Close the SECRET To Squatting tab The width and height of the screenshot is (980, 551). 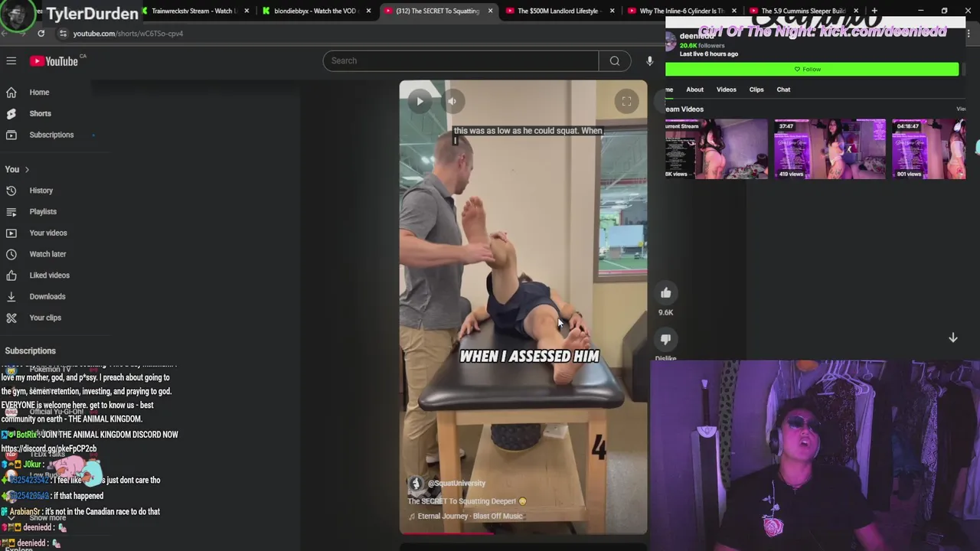490,11
